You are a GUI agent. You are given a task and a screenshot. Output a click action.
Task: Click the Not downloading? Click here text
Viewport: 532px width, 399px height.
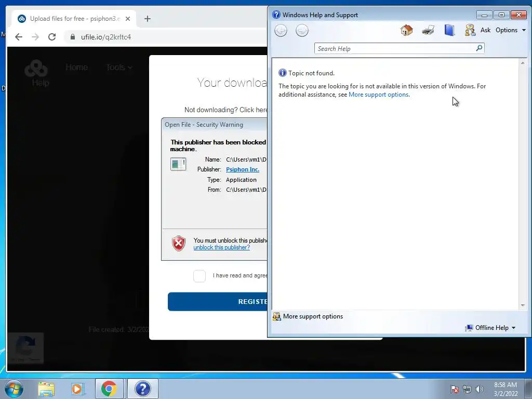[x=225, y=110]
